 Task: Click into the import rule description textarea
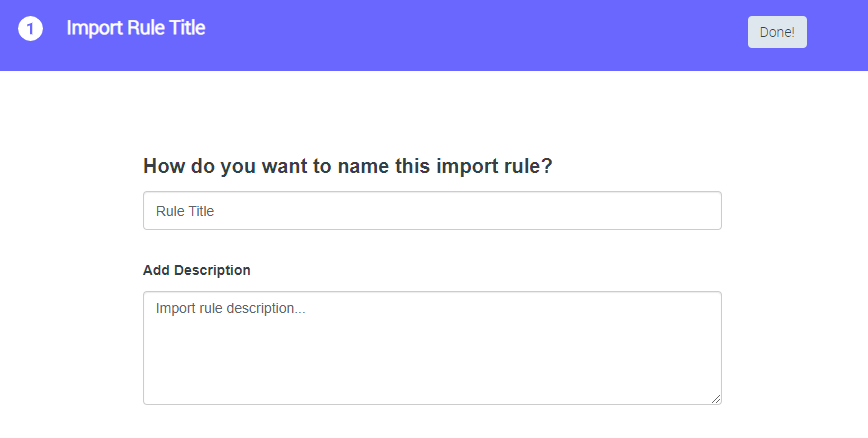432,348
